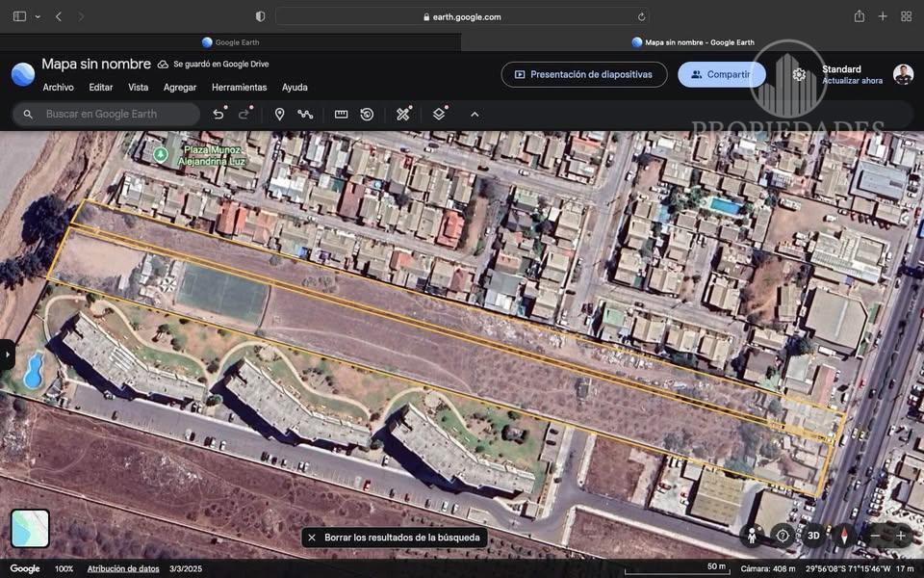
Task: Open the layers stack icon
Action: pos(439,114)
